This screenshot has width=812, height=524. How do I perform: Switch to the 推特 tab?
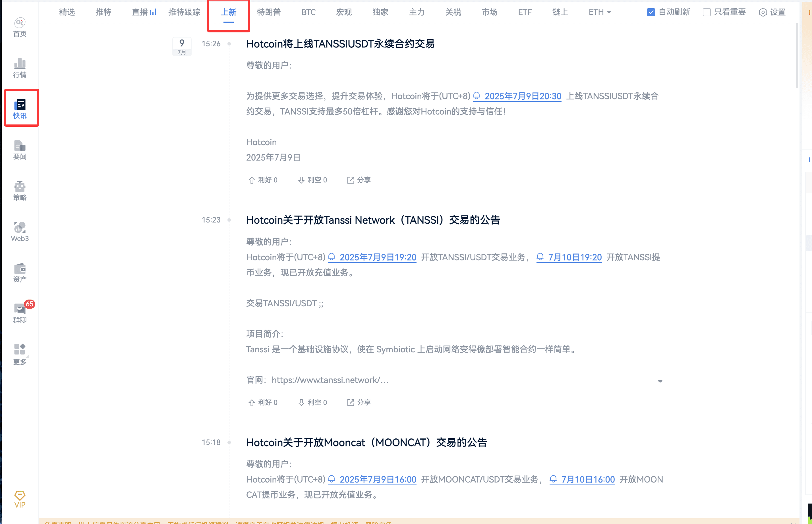tap(103, 12)
